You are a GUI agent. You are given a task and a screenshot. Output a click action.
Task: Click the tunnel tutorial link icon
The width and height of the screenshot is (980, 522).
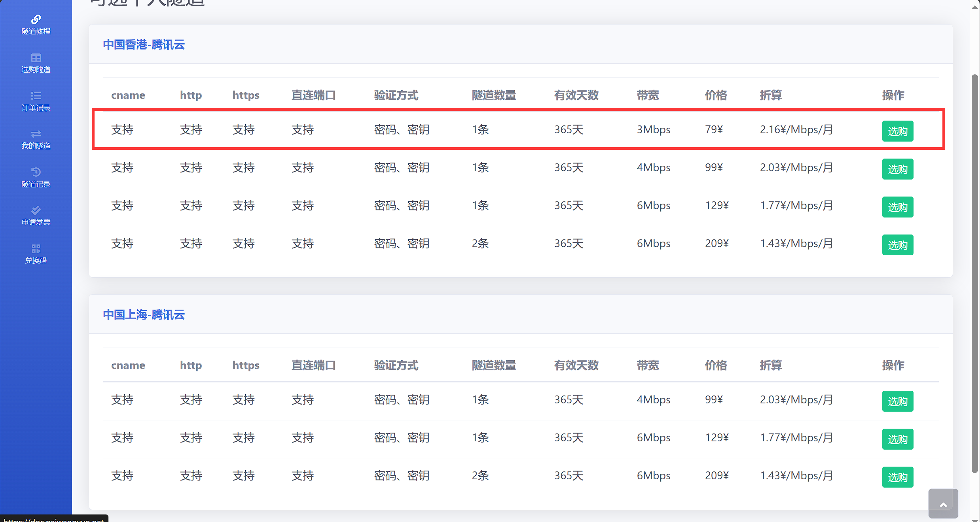point(36,19)
